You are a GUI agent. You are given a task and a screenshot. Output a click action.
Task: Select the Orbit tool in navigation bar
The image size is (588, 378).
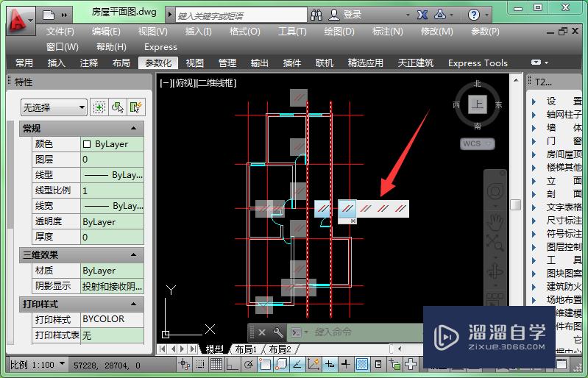coord(495,271)
